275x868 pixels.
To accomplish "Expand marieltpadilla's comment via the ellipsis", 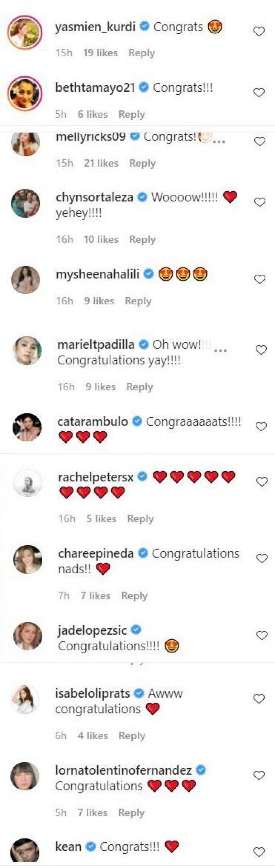I will [220, 351].
